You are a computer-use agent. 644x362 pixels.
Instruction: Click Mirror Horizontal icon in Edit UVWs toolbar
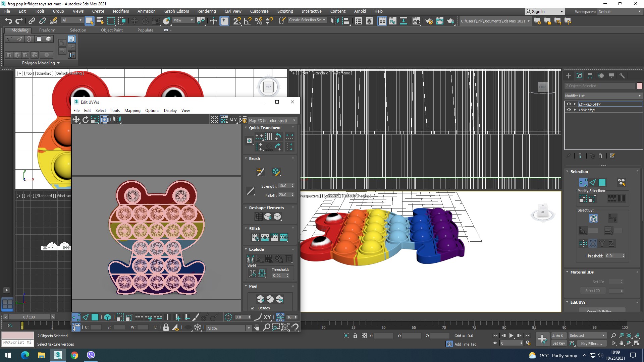click(x=116, y=120)
